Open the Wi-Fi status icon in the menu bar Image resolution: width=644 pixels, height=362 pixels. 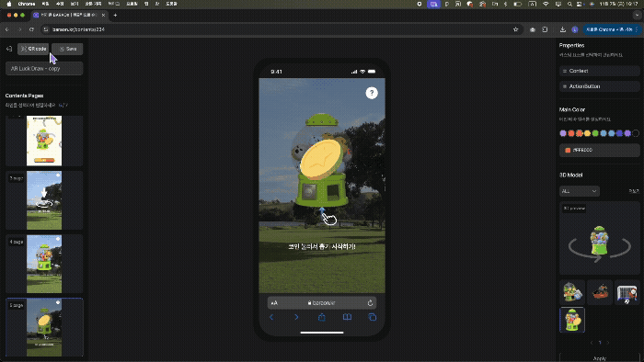tap(546, 4)
